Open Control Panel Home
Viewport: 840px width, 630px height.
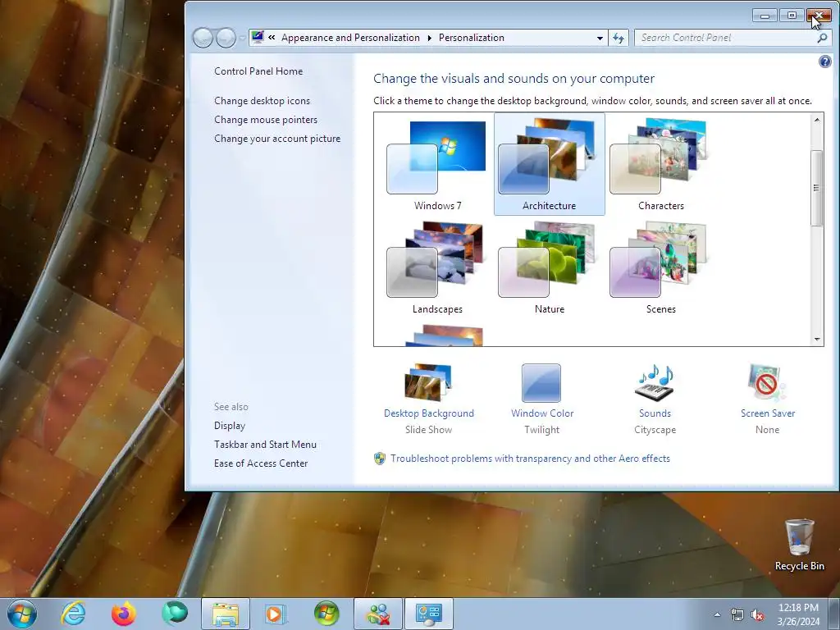coord(258,71)
